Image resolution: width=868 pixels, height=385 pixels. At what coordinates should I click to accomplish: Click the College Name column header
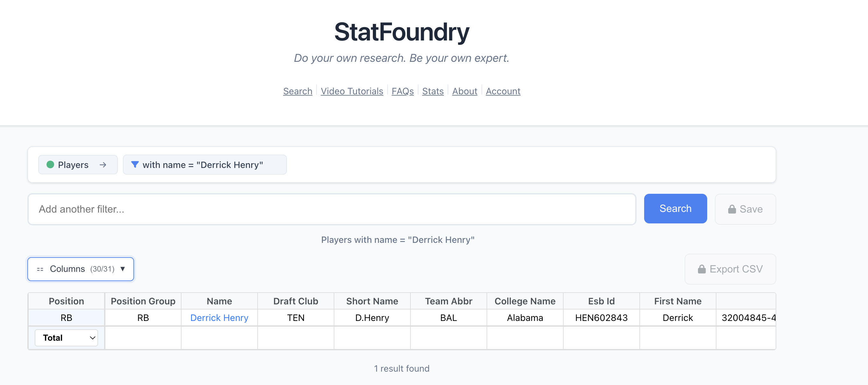coord(525,301)
